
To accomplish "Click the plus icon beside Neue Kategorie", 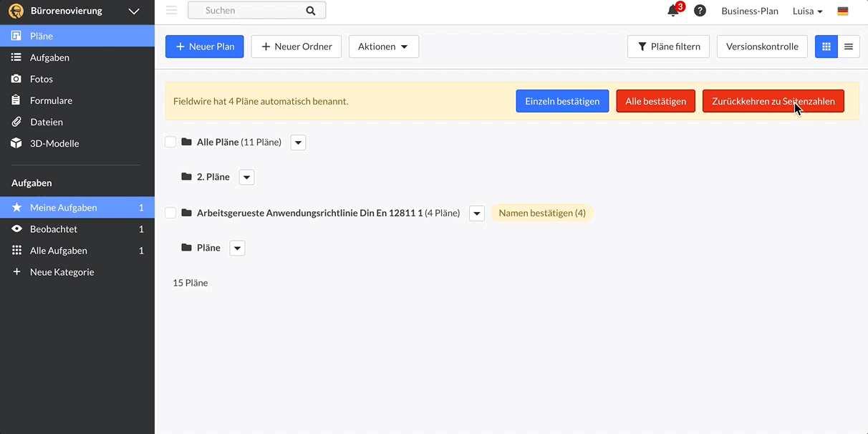I will pyautogui.click(x=16, y=272).
